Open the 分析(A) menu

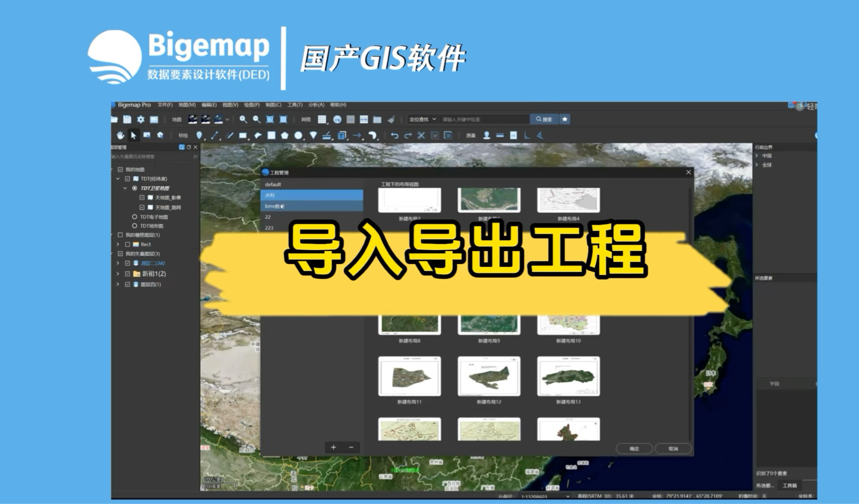tap(316, 105)
